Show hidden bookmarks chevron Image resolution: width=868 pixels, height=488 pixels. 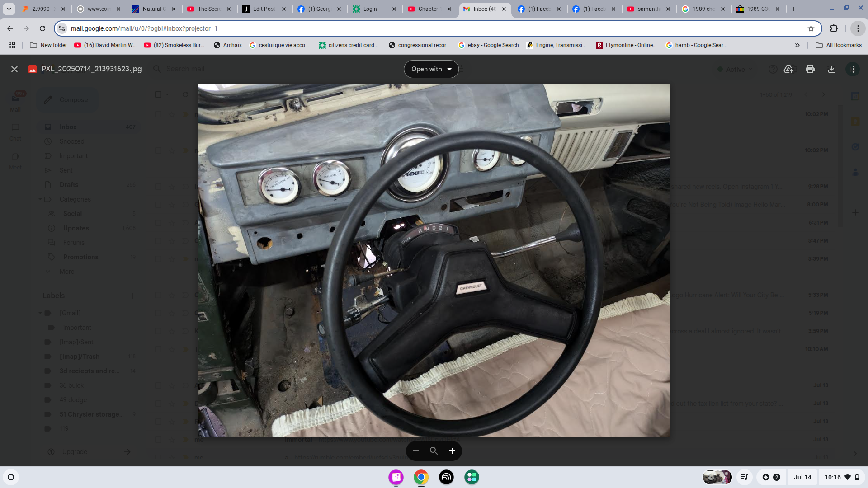797,45
